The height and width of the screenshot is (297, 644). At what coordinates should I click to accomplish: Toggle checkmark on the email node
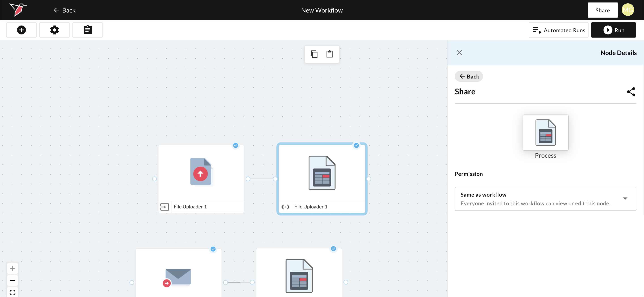click(213, 249)
